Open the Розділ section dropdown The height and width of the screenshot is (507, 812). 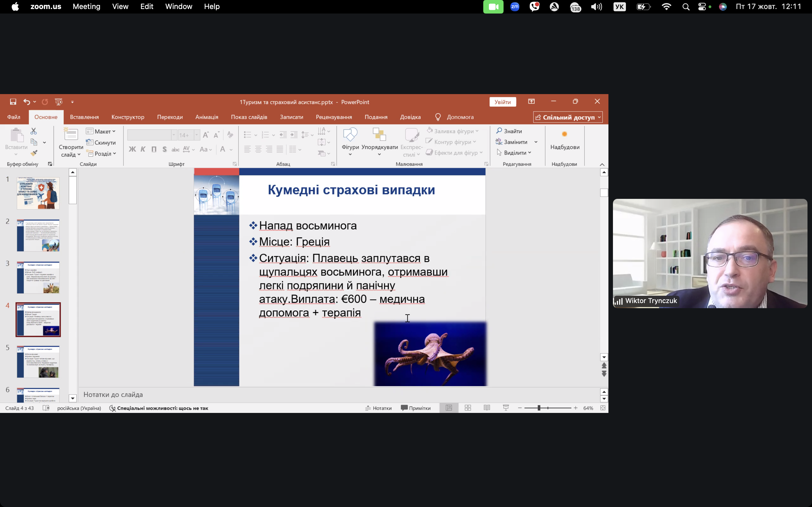102,154
